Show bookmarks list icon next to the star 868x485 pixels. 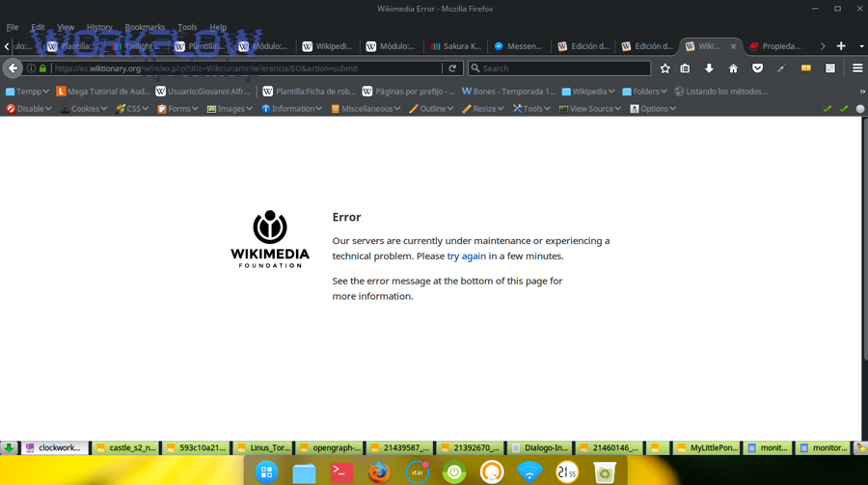686,68
